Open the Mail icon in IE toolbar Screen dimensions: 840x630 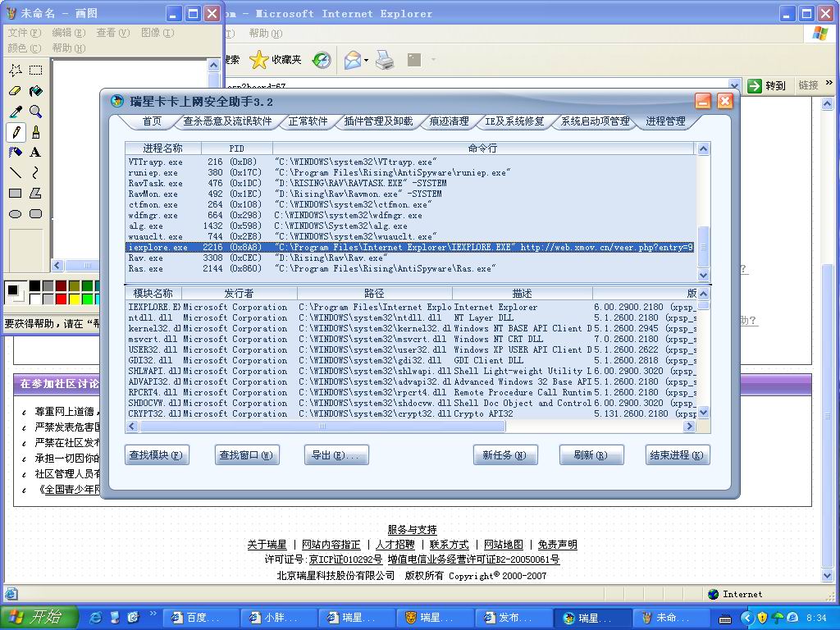click(353, 60)
